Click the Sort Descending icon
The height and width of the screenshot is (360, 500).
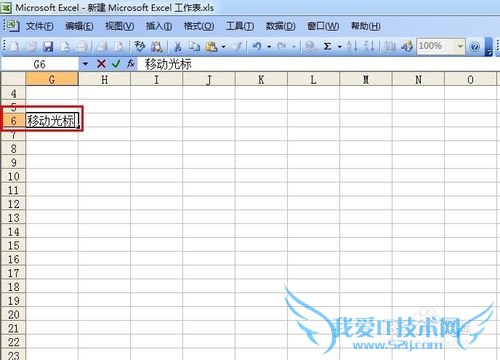369,46
